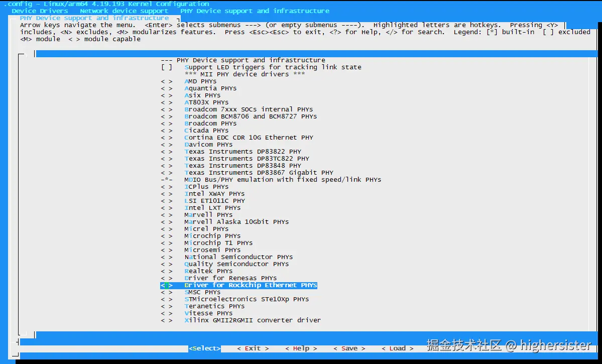
Task: Click the Select button at bottom
Action: click(x=205, y=348)
